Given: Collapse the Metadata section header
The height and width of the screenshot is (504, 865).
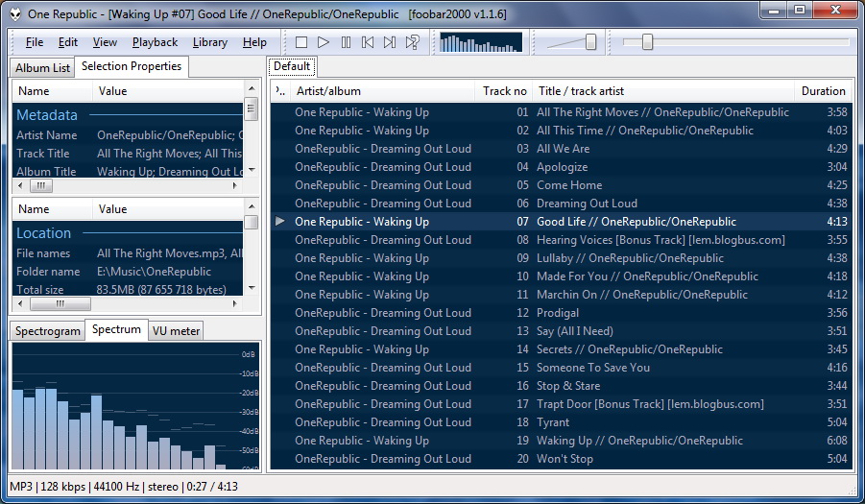Looking at the screenshot, I should click(47, 115).
